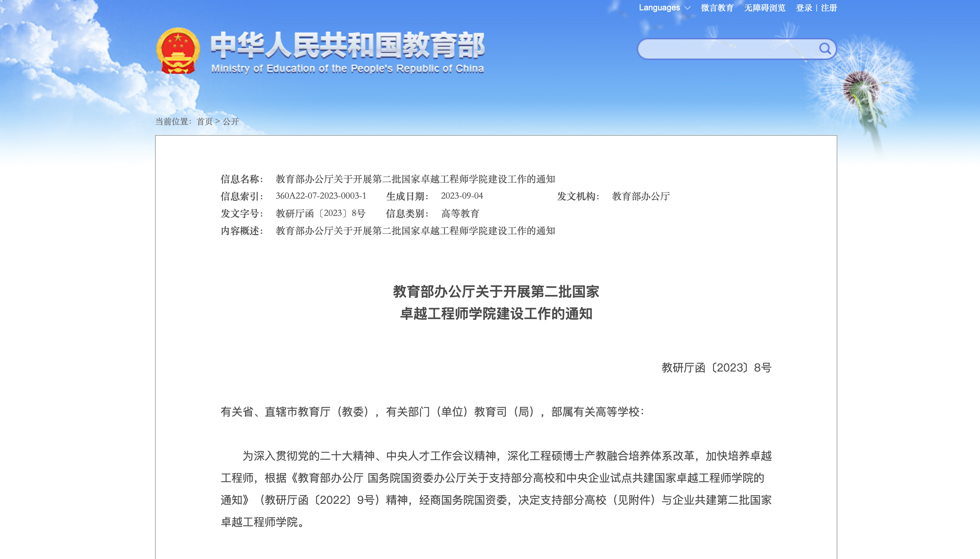Image resolution: width=980 pixels, height=559 pixels.
Task: Click the 注册 register link
Action: click(x=829, y=8)
